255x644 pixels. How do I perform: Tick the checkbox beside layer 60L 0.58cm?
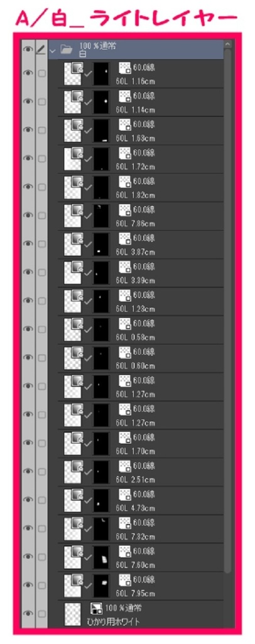(41, 330)
